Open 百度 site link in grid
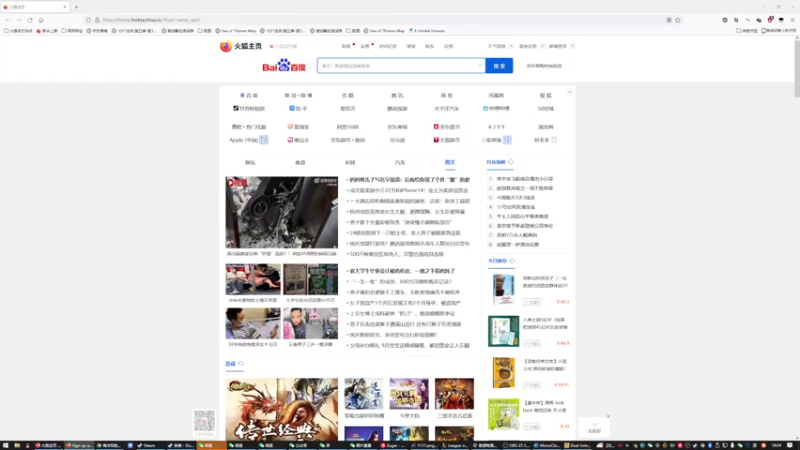The image size is (800, 450). pyautogui.click(x=249, y=95)
